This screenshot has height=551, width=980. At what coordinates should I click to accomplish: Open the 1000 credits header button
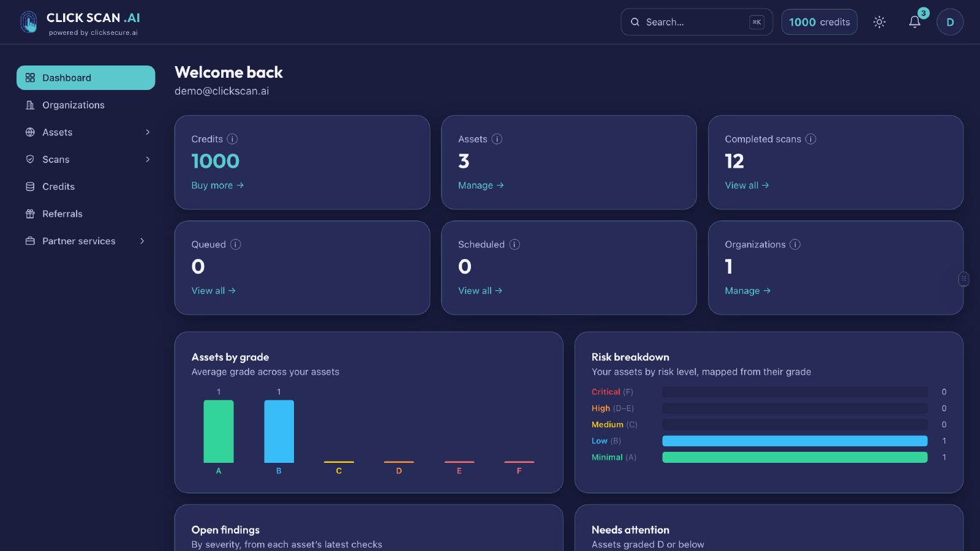819,22
